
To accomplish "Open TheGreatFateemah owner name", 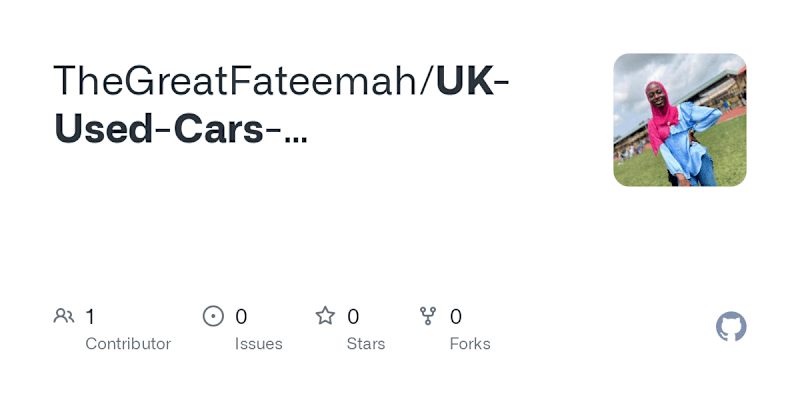I will coord(236,80).
